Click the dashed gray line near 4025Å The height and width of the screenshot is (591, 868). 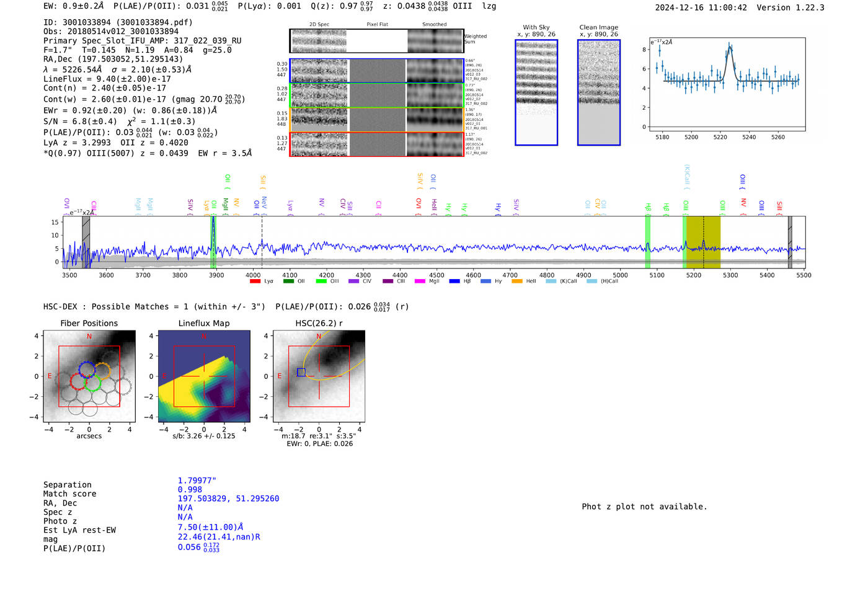click(x=262, y=242)
